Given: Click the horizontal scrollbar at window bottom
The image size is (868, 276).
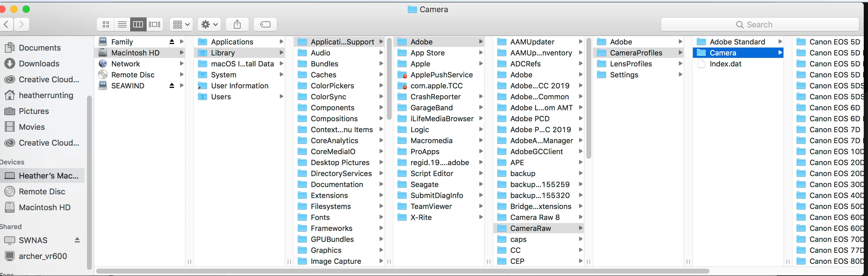Looking at the screenshot, I should pyautogui.click(x=403, y=271).
